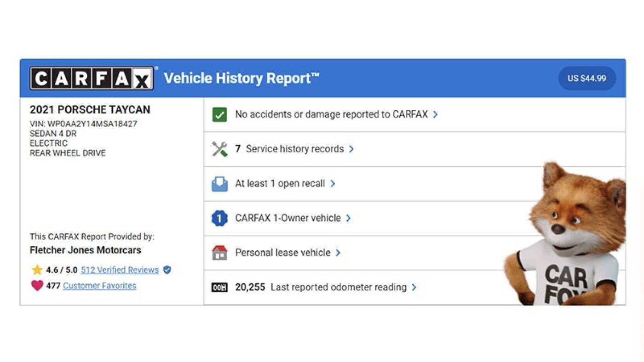Click the odometer reading icon
The height and width of the screenshot is (362, 644).
tap(219, 288)
